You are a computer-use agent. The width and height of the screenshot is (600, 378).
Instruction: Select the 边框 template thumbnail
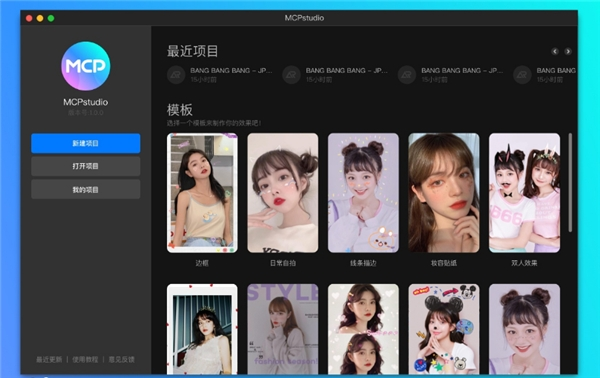202,193
